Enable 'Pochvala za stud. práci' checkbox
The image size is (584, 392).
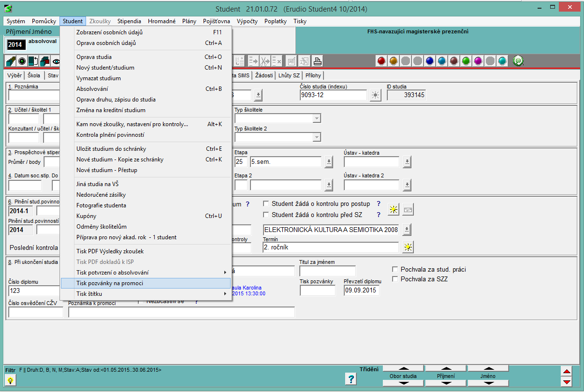pyautogui.click(x=395, y=270)
